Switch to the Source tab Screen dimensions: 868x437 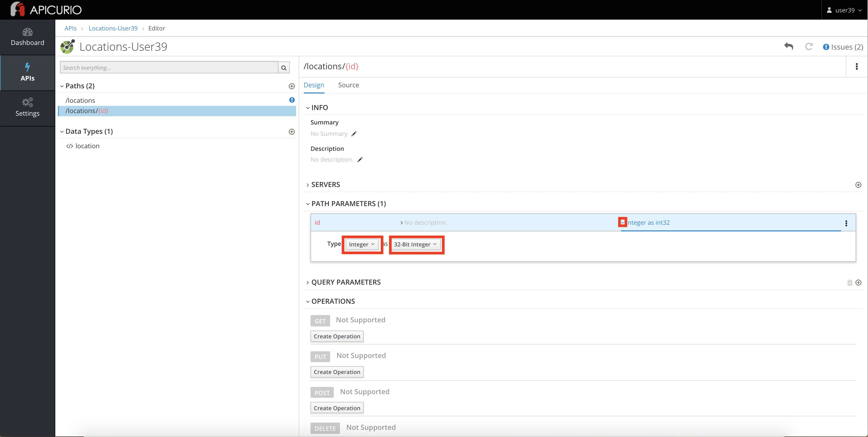click(348, 85)
